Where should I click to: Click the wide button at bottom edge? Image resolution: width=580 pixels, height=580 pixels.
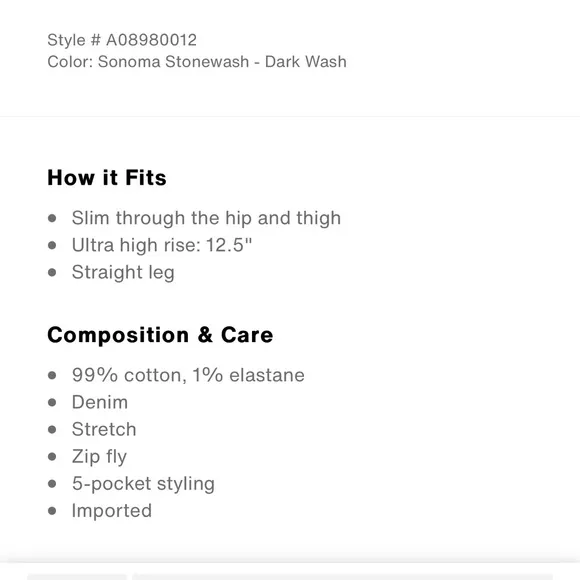tap(343, 577)
